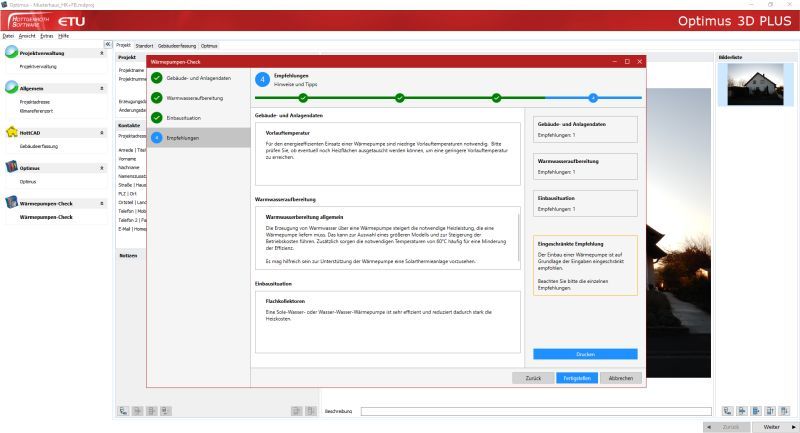Screen dimensions: 800x433
Task: Open the Datei menu
Action: click(7, 35)
